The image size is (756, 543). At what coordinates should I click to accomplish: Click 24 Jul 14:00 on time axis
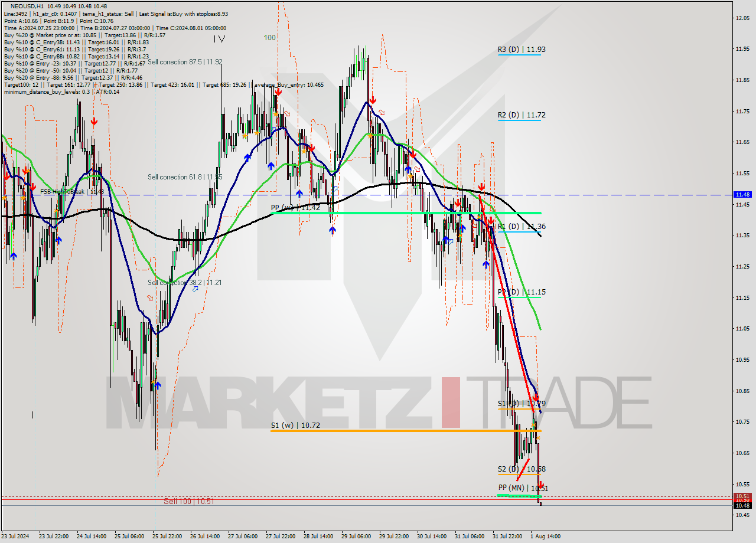tap(92, 537)
